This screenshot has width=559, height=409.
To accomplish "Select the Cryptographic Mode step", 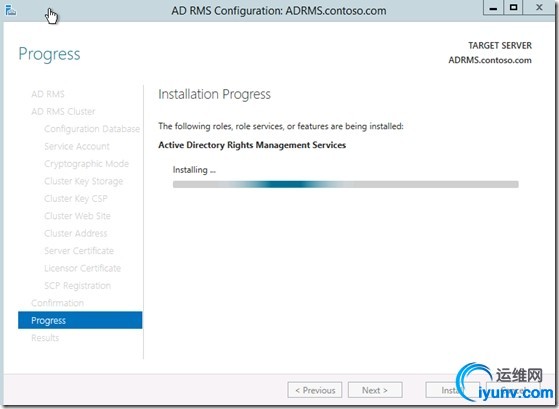I will [86, 164].
